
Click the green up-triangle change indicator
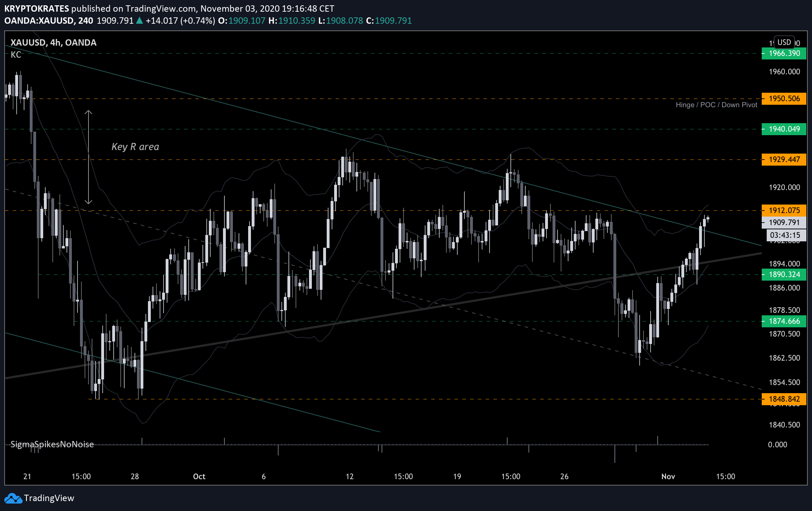pos(139,21)
